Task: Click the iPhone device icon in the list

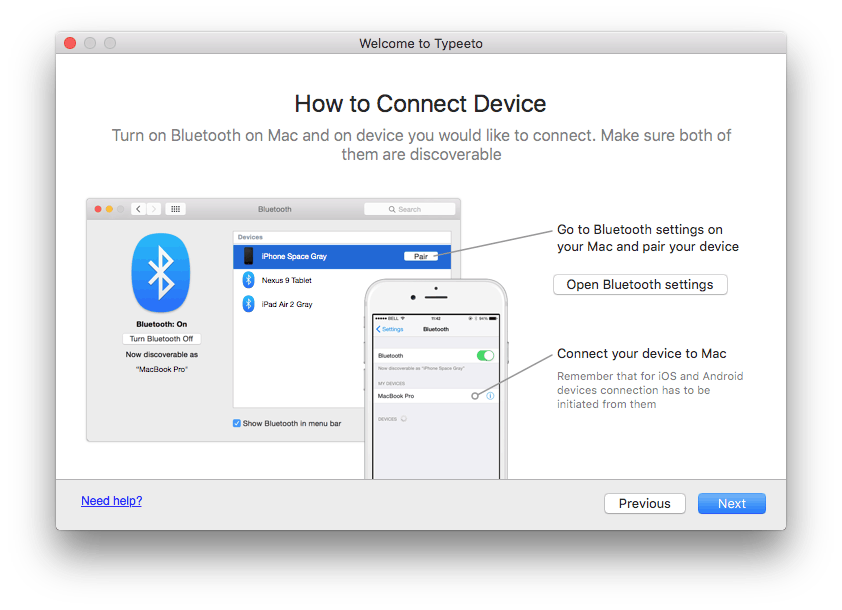Action: click(x=248, y=256)
